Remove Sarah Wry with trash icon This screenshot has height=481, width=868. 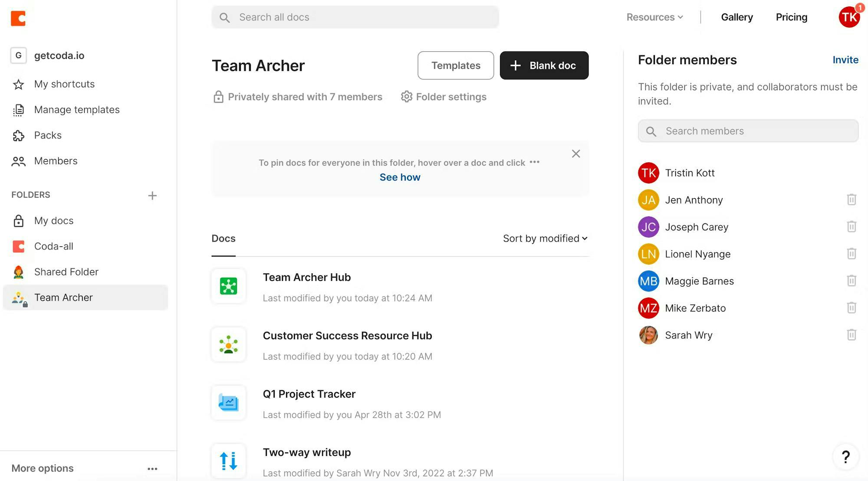coord(852,335)
